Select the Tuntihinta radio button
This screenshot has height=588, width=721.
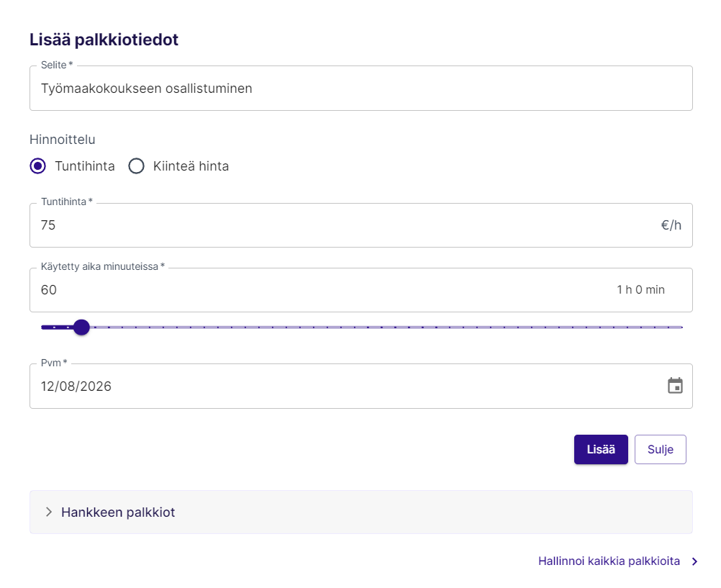tap(39, 166)
